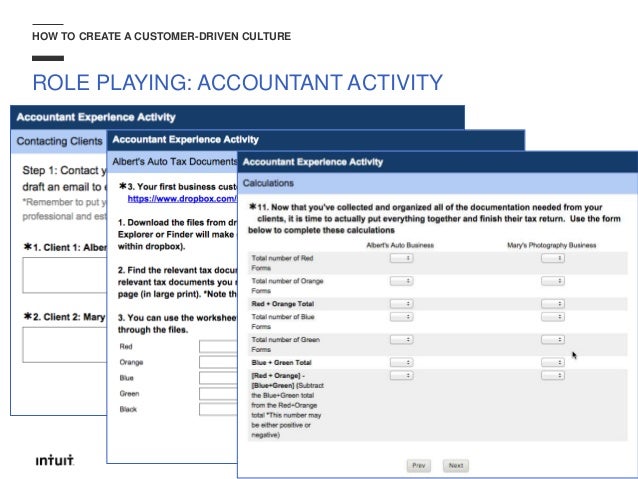Click the Client 2 email text box
The height and width of the screenshot is (479, 638).
point(65,345)
